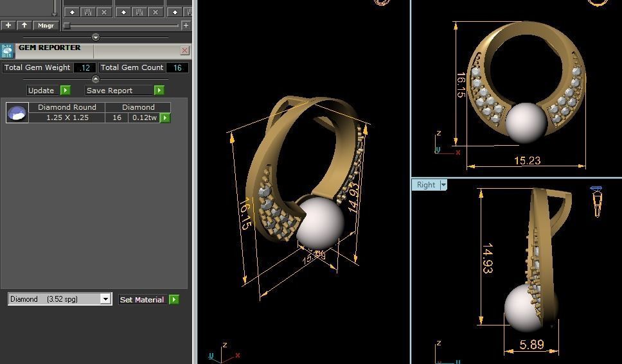The image size is (622, 364).
Task: Collapse the panel using arrow above Gem Reporter
Action: click(96, 37)
